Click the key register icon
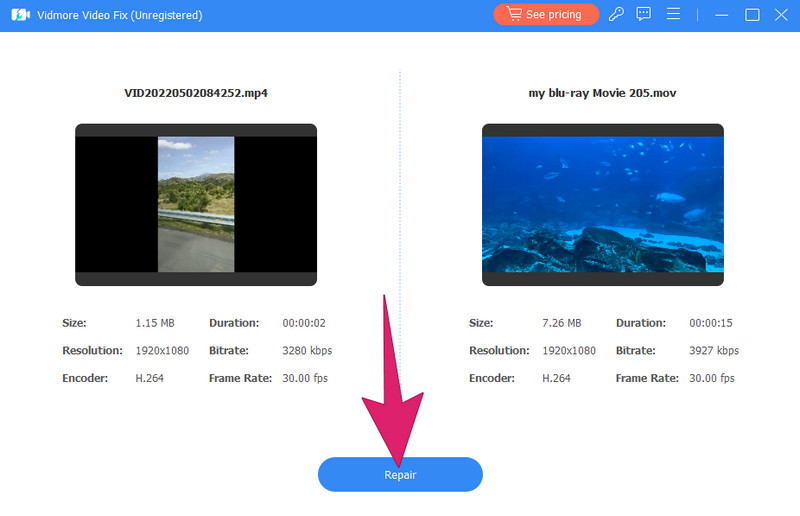800x516 pixels. coord(616,14)
